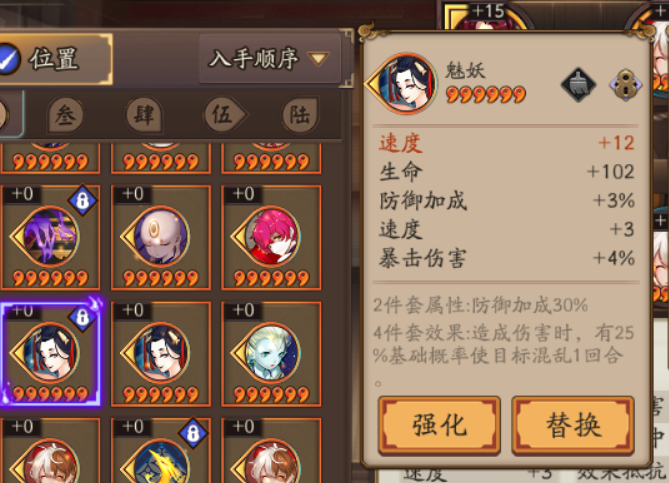
Task: Select the bald one-eyed soul item
Action: point(161,237)
